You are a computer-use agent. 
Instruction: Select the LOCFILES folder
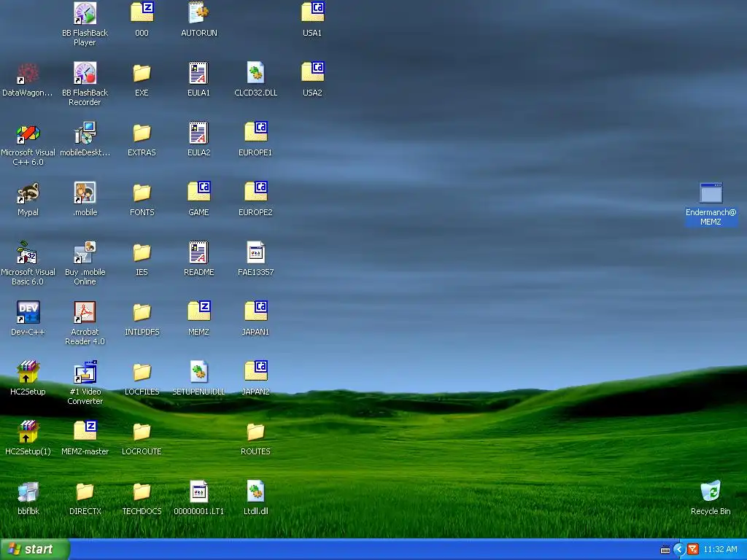(142, 372)
